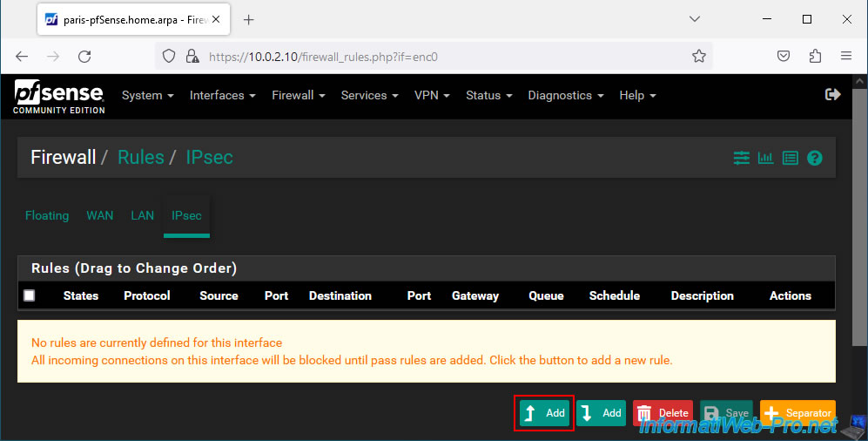Click the "No rules are currently defined" message

point(157,343)
